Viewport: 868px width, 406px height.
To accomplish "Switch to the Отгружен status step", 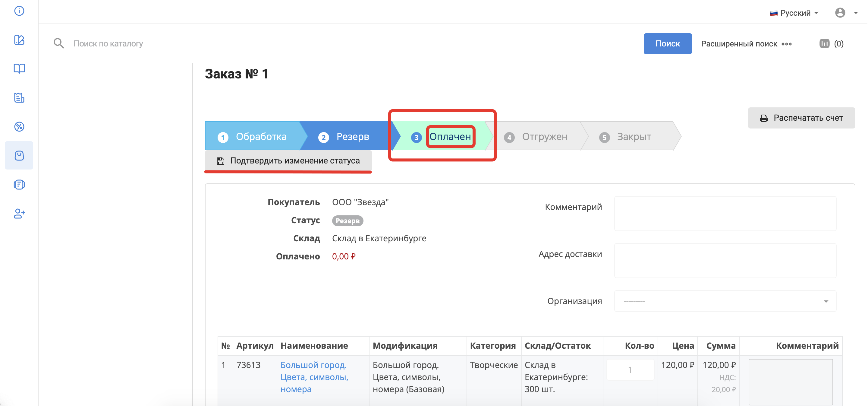I will tap(538, 137).
